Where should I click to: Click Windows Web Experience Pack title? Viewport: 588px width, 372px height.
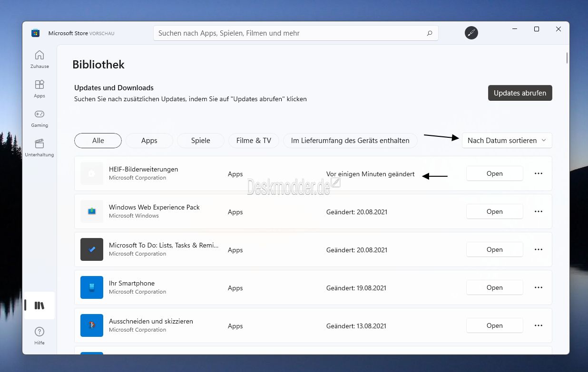[x=154, y=207]
